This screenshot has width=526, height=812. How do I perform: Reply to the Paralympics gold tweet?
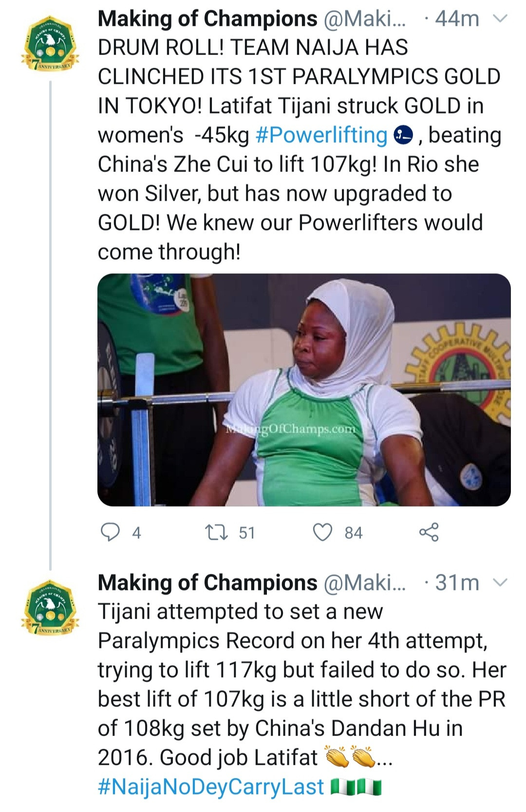110,532
